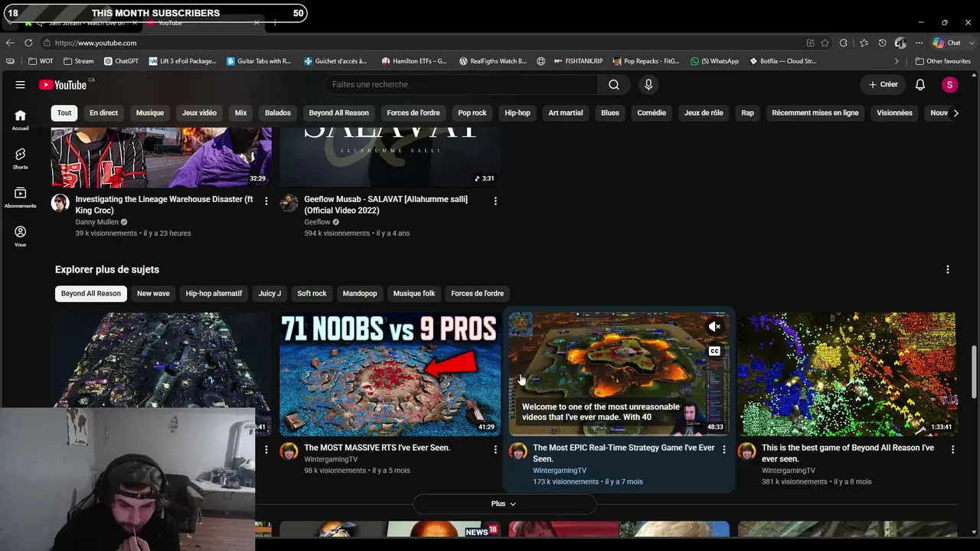The width and height of the screenshot is (980, 551).
Task: Select the Musique filter chip
Action: click(150, 113)
